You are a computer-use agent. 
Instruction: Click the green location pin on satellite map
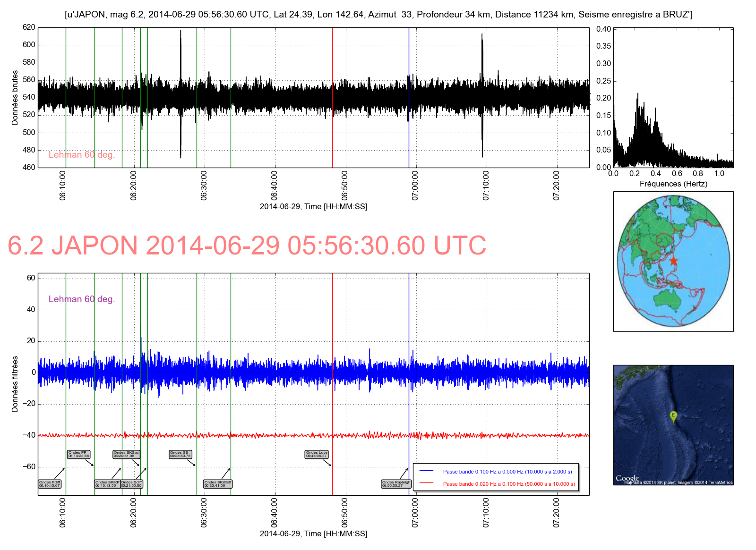(x=673, y=416)
